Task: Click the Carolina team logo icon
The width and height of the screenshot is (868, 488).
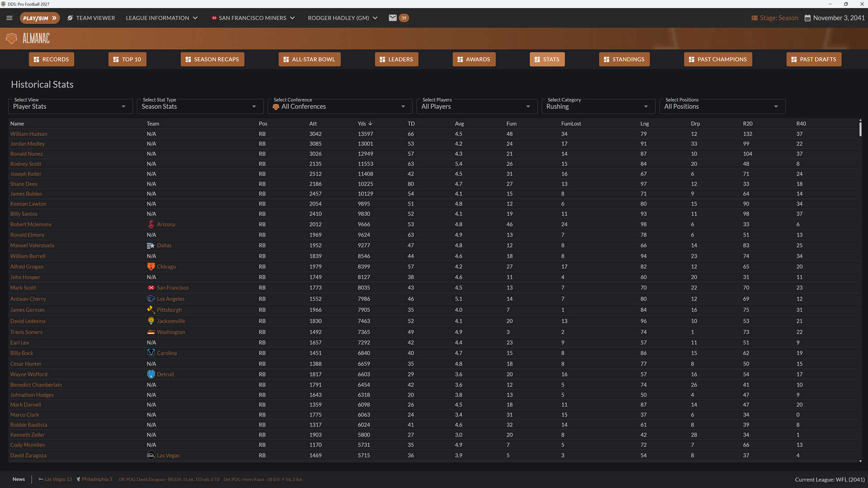Action: tap(151, 353)
